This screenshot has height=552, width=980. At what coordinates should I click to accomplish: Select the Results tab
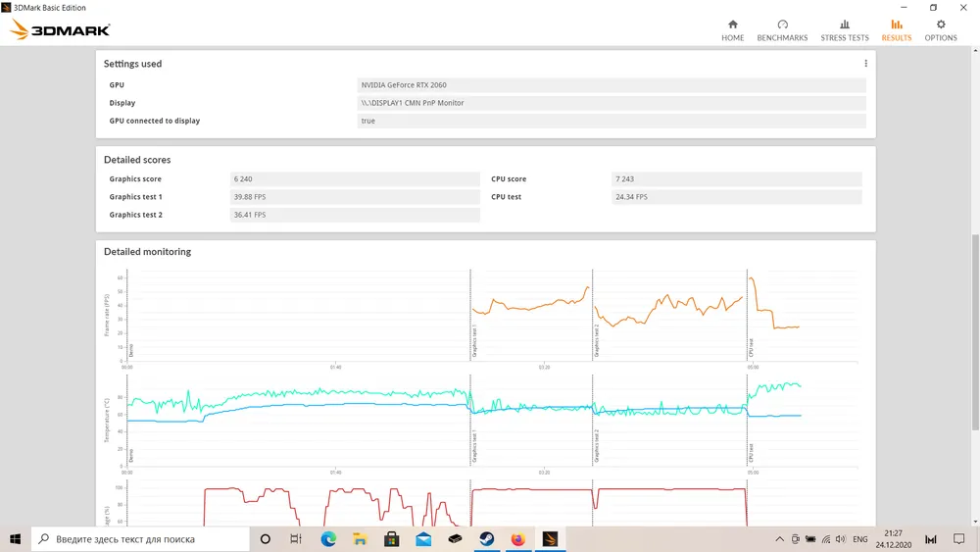pos(896,30)
